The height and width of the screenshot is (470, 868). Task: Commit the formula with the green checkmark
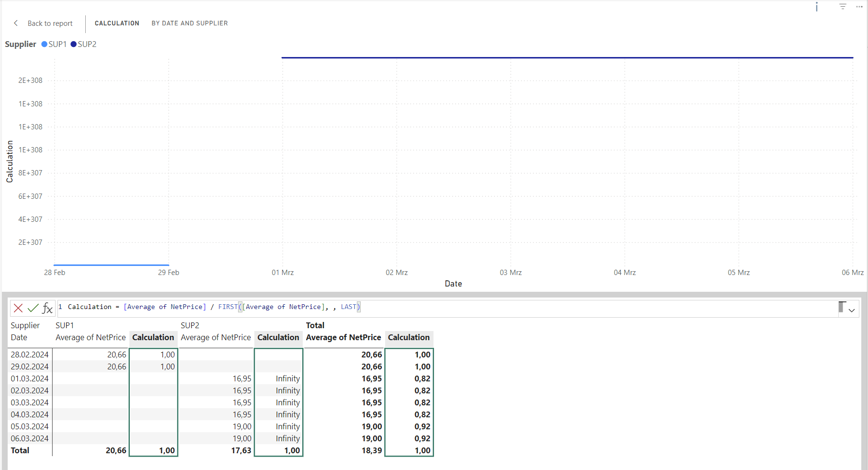tap(33, 308)
